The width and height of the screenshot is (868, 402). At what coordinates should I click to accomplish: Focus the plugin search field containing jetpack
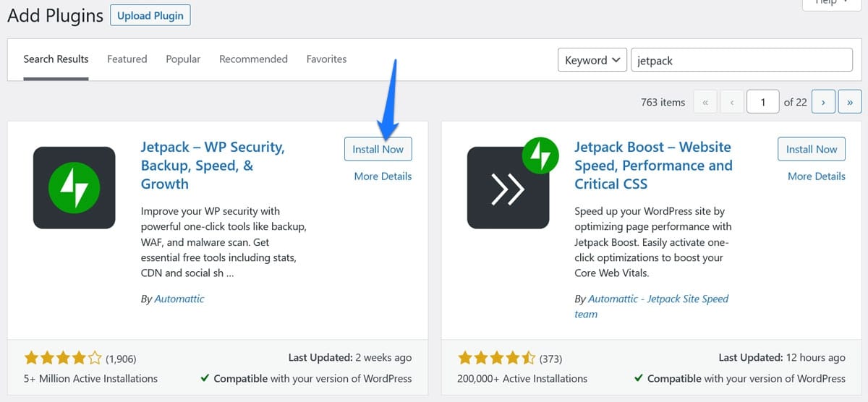pos(741,60)
